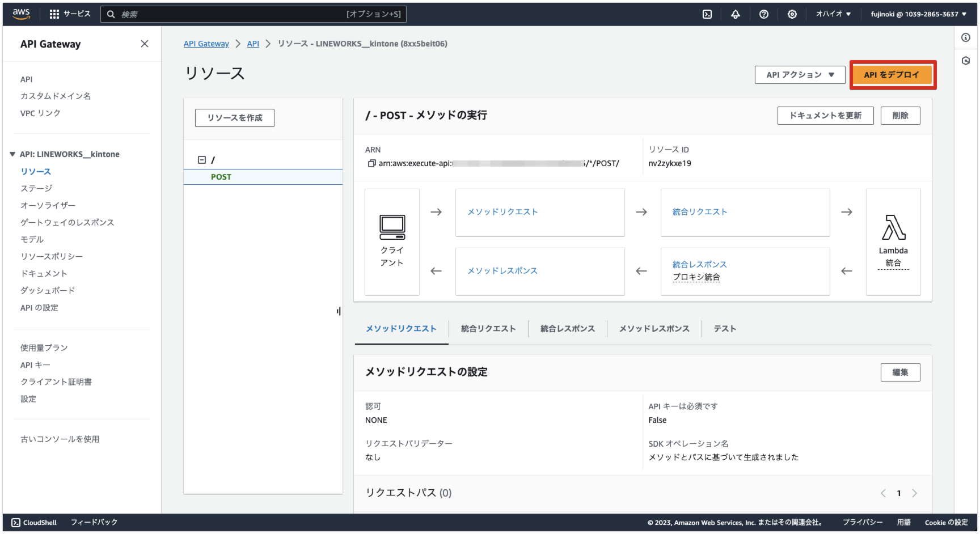Switch to the 統合リクエスト tab

[488, 329]
